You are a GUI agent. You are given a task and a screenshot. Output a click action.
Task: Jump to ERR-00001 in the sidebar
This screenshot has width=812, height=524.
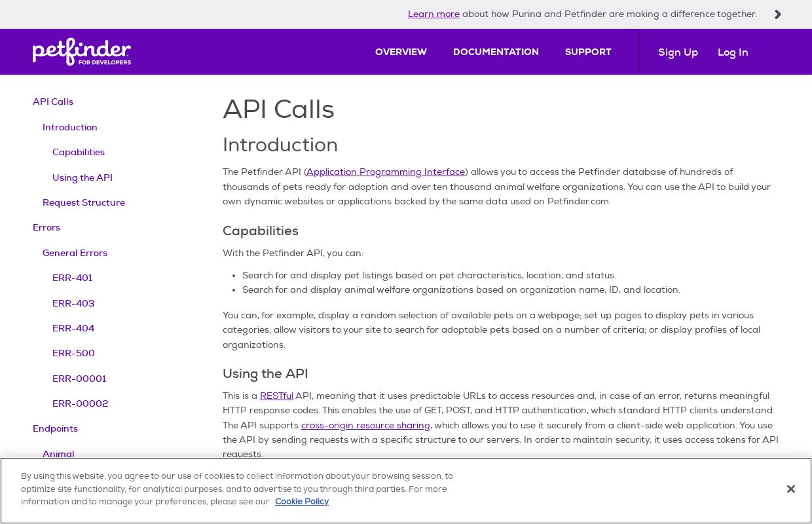[x=79, y=379]
